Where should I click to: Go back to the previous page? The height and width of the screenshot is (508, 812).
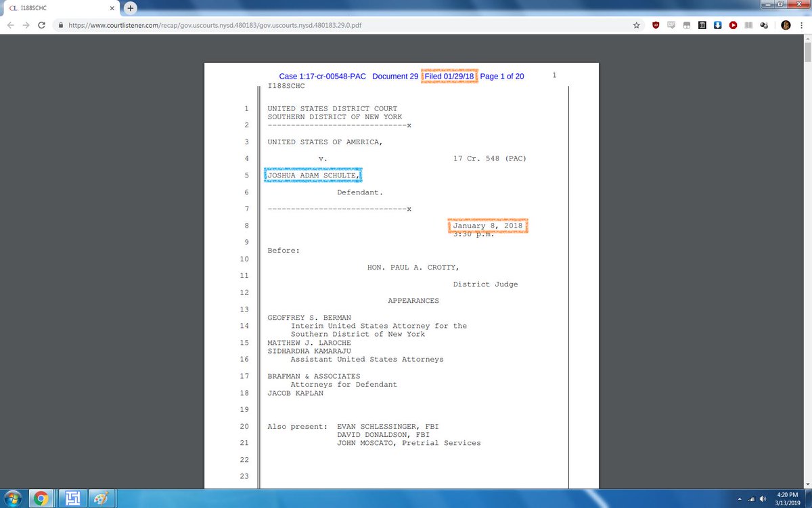point(11,25)
